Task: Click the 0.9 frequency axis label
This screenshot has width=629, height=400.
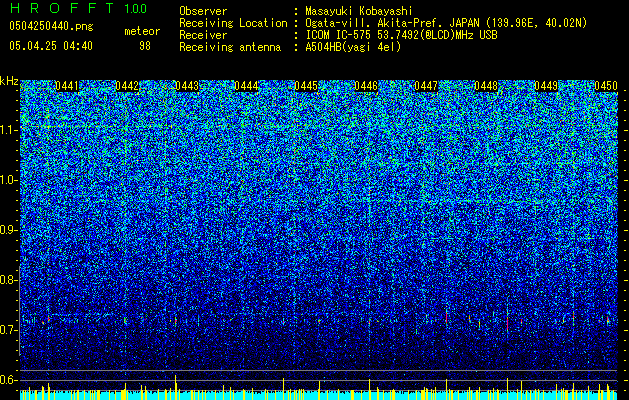Action: (8, 230)
